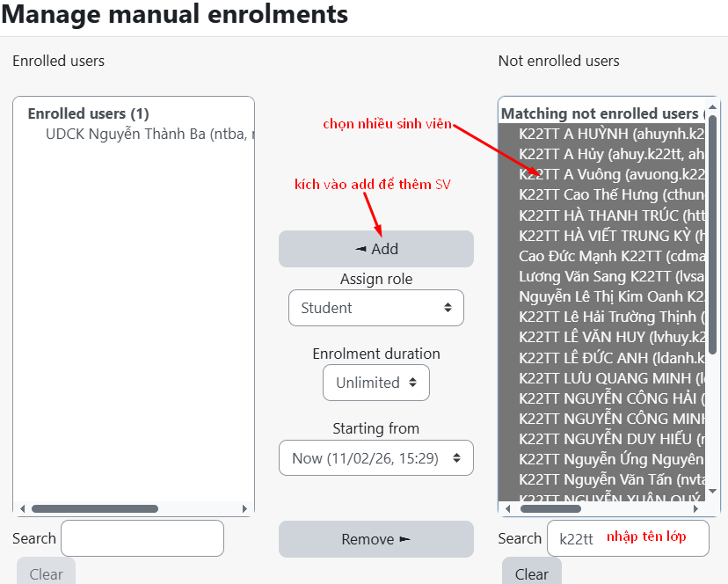
Task: Clear the enrolled users search
Action: (46, 573)
